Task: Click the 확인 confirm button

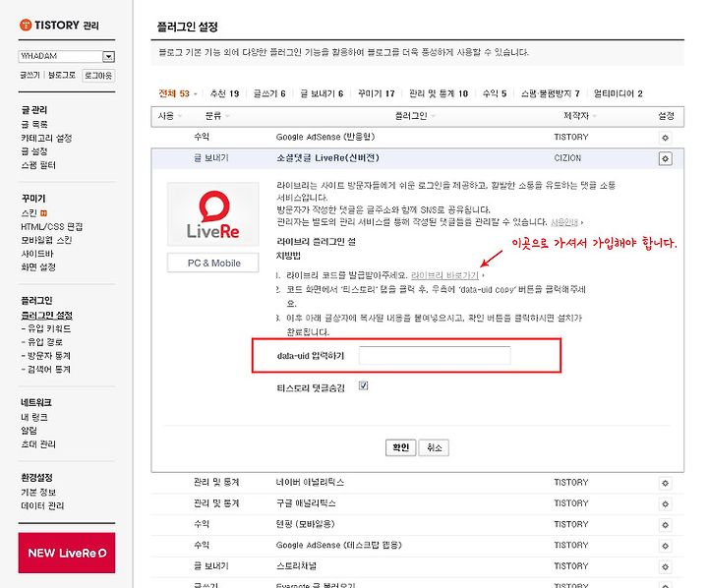Action: pyautogui.click(x=400, y=447)
